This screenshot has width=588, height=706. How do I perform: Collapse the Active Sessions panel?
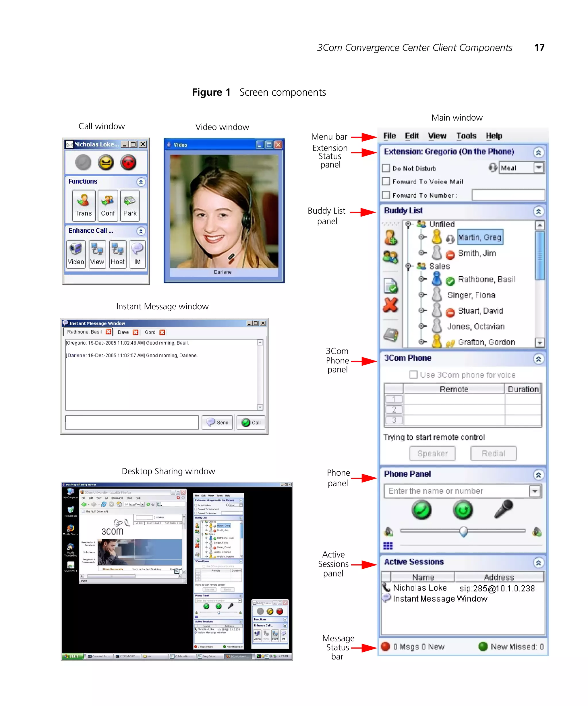click(x=538, y=562)
